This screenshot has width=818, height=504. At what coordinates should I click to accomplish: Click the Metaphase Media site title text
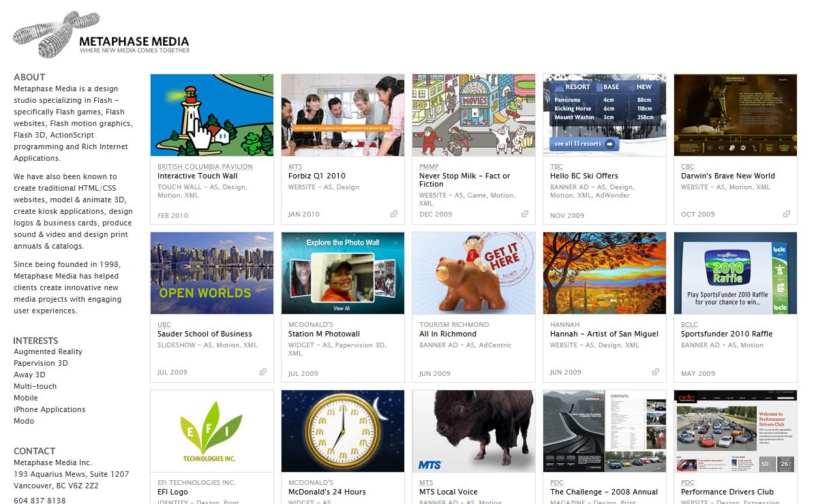pos(134,41)
